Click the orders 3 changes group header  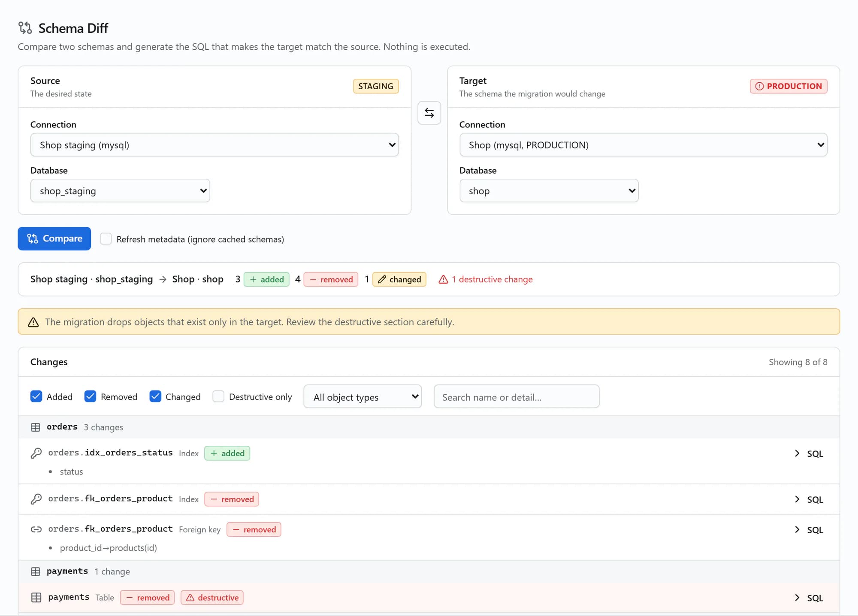click(x=429, y=427)
